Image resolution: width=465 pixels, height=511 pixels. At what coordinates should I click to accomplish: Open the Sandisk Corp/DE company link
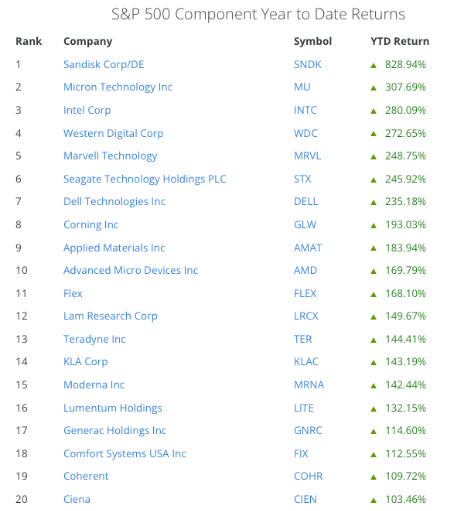pos(104,64)
